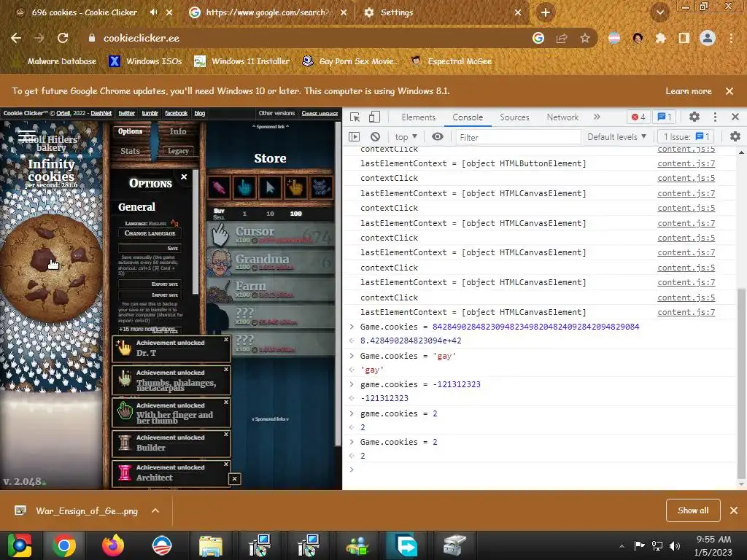Show the console sidebar panel
Screen dimensions: 747x560
click(354, 137)
